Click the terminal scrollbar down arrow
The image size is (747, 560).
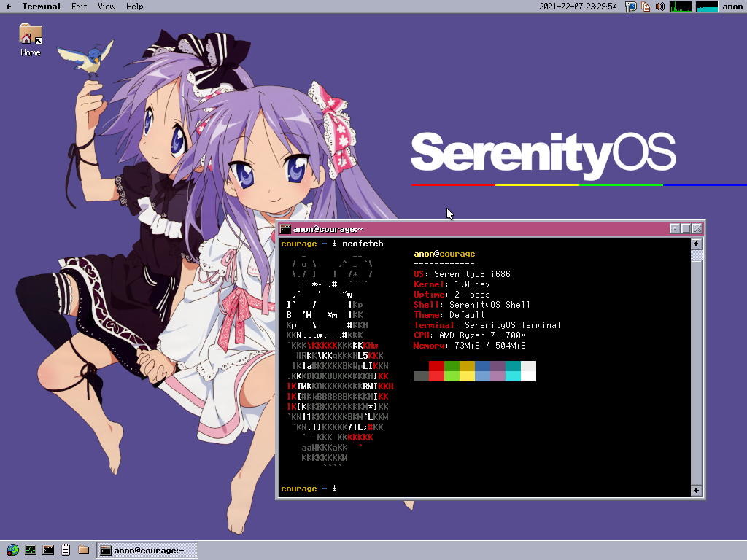pyautogui.click(x=696, y=490)
